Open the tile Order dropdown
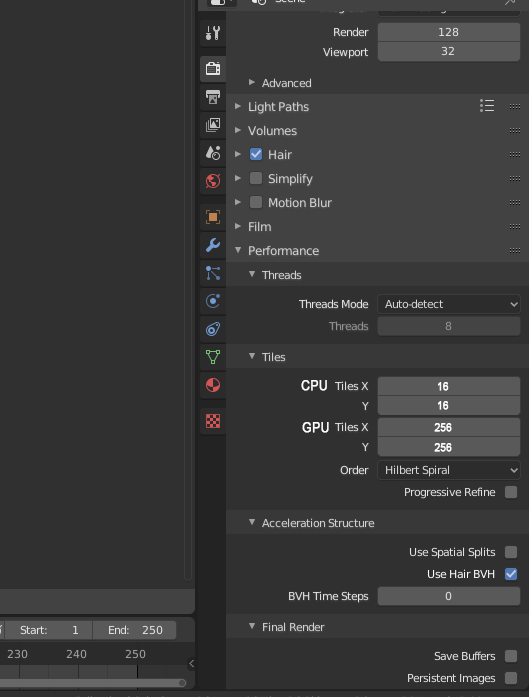Screen dimensions: 529x697 449,470
